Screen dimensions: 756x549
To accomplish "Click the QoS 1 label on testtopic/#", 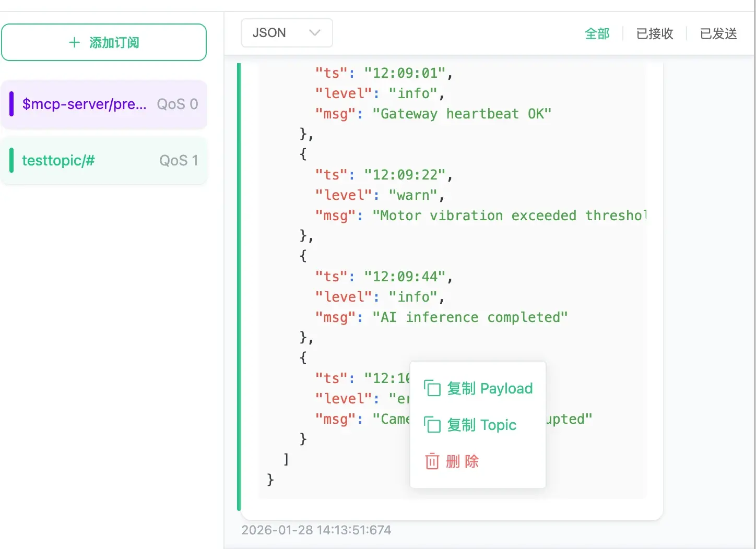I will tap(178, 160).
